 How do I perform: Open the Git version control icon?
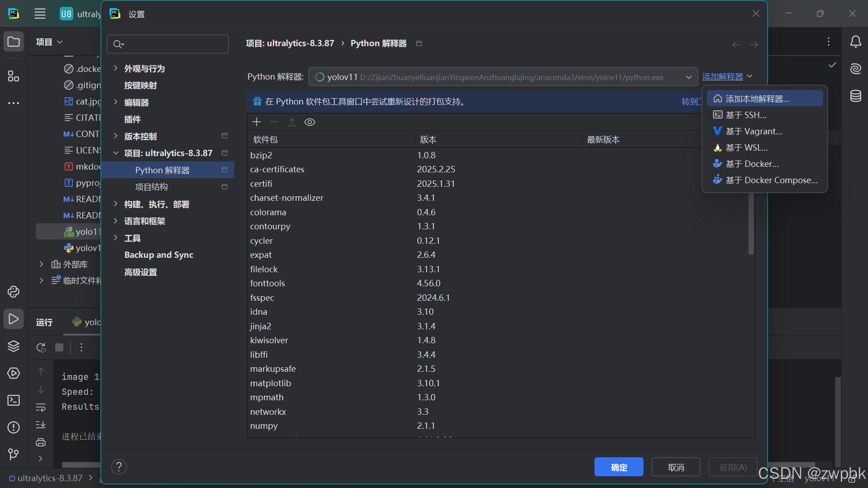[14, 454]
